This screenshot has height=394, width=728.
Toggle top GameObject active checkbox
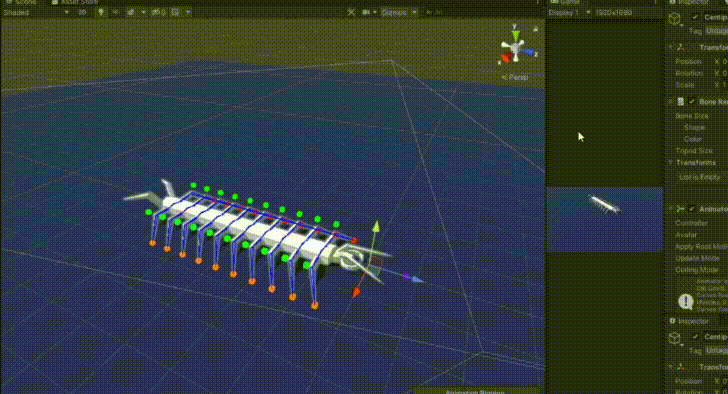point(695,17)
